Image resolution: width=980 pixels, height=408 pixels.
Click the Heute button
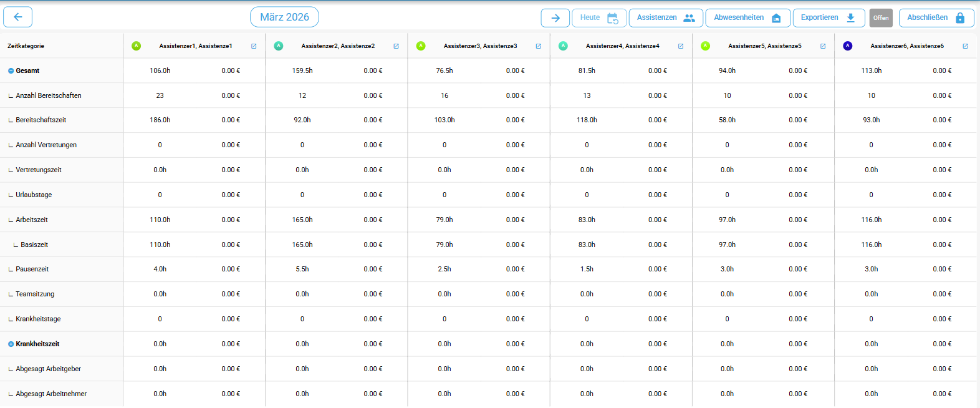pyautogui.click(x=597, y=18)
